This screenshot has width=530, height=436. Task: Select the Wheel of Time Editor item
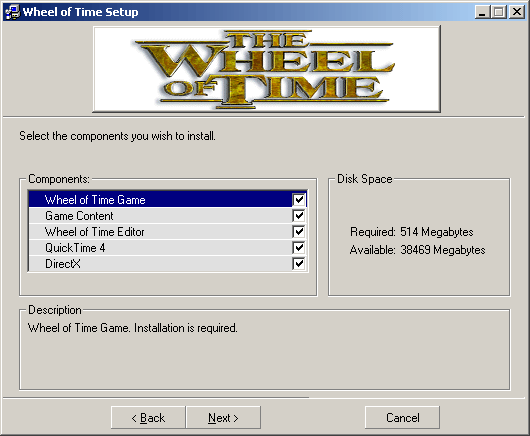coord(168,232)
